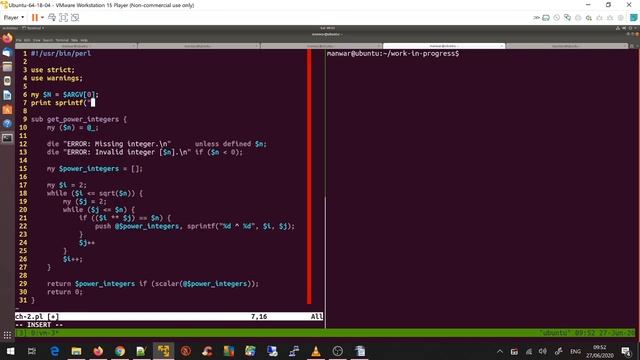Open Thunderbird from the Ubuntu dock
640x360 pixels.
[7, 53]
